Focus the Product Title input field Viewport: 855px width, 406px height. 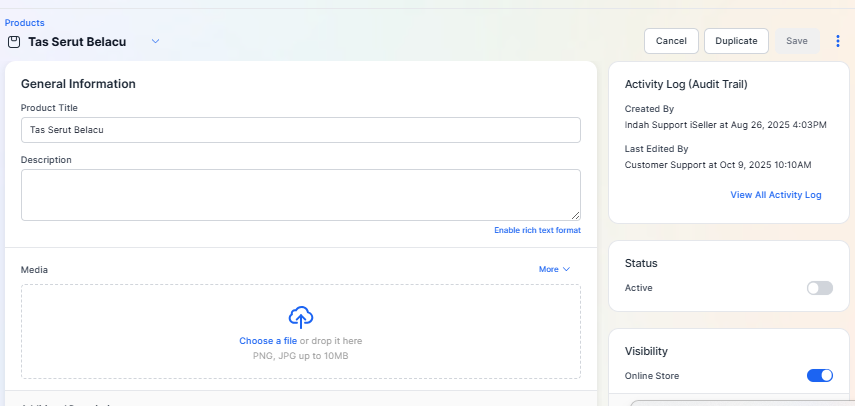300,130
